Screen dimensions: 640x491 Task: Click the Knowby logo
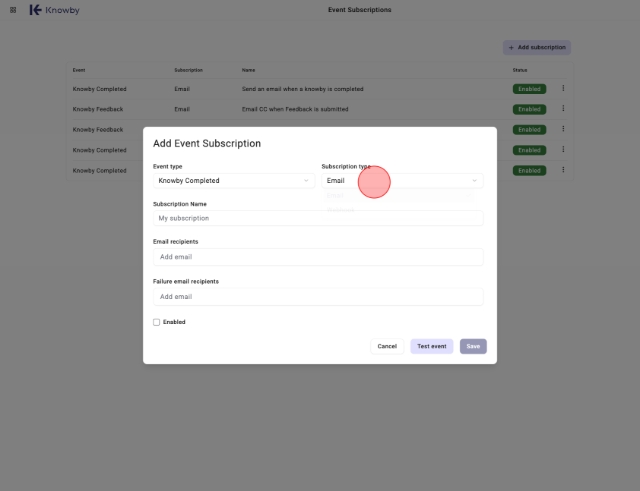54,10
